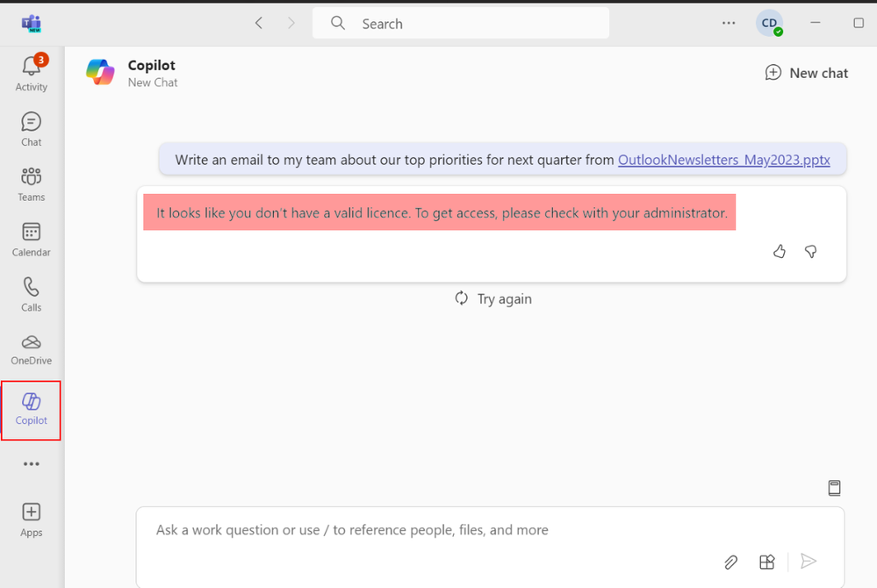Screen dimensions: 877x588
Task: Click the 'Copilot' chat title
Action: tap(152, 65)
